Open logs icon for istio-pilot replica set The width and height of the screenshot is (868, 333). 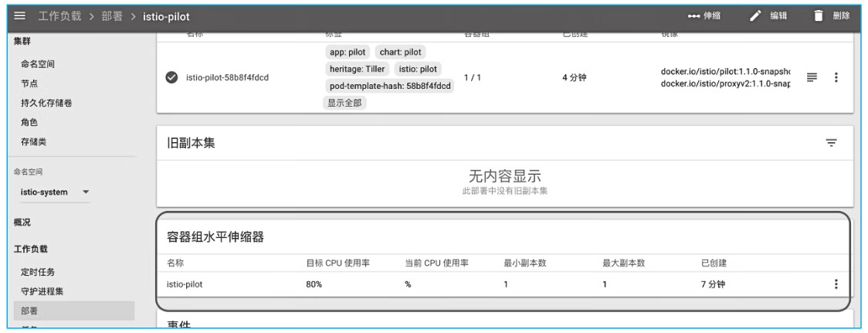812,77
